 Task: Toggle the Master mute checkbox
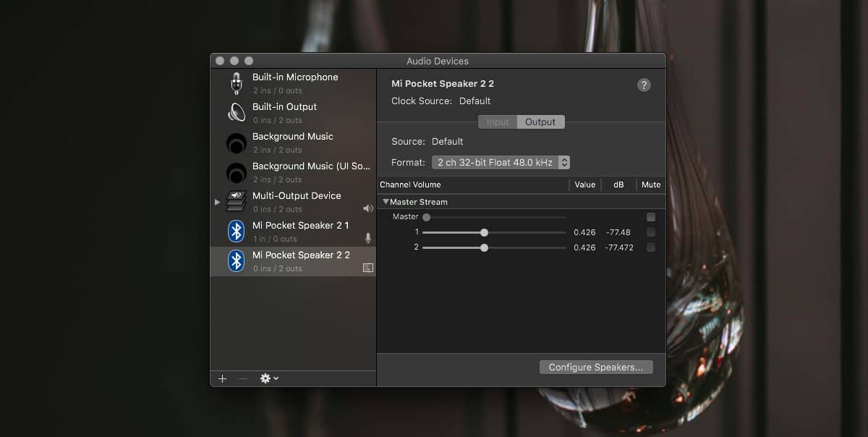[x=650, y=216]
